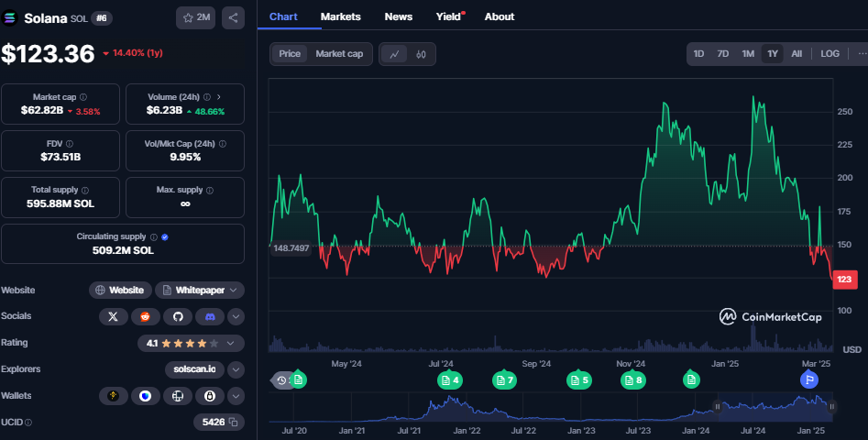Viewport: 868px width, 440px height.
Task: Switch chart to line view
Action: coord(395,54)
